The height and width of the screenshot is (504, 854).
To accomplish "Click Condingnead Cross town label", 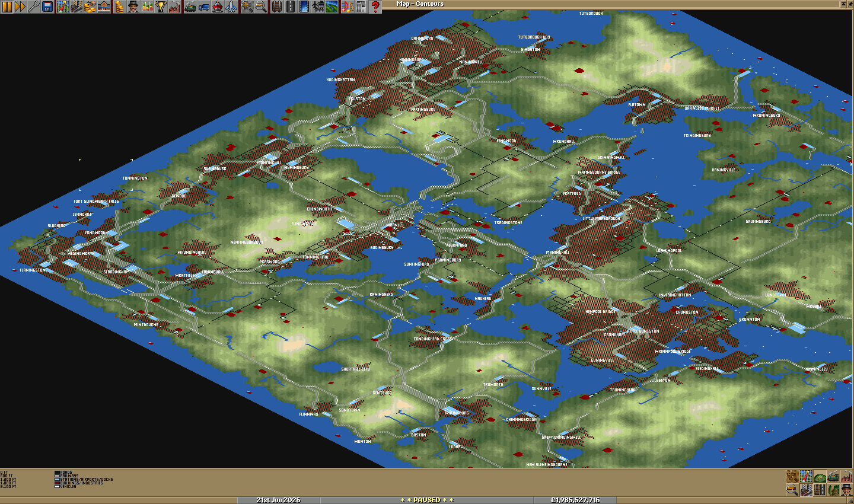I will (433, 339).
